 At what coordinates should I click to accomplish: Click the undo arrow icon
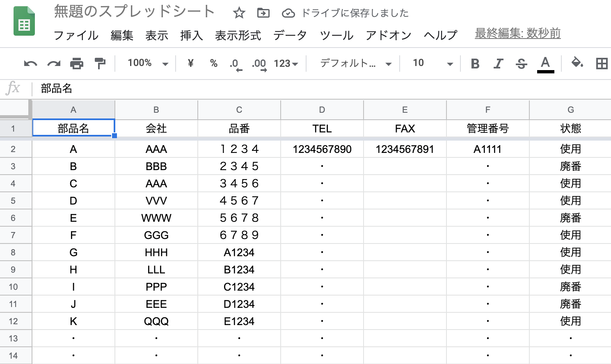pos(30,64)
